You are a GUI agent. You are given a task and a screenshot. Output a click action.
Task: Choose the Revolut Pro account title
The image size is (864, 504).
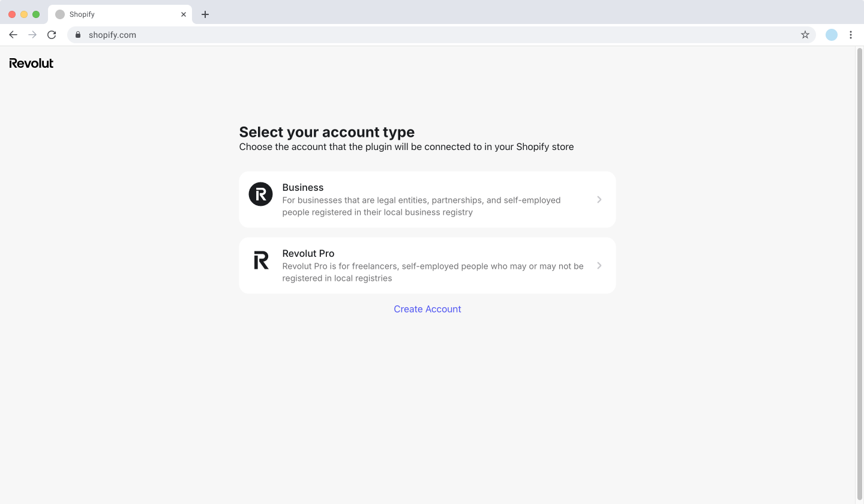pos(308,254)
